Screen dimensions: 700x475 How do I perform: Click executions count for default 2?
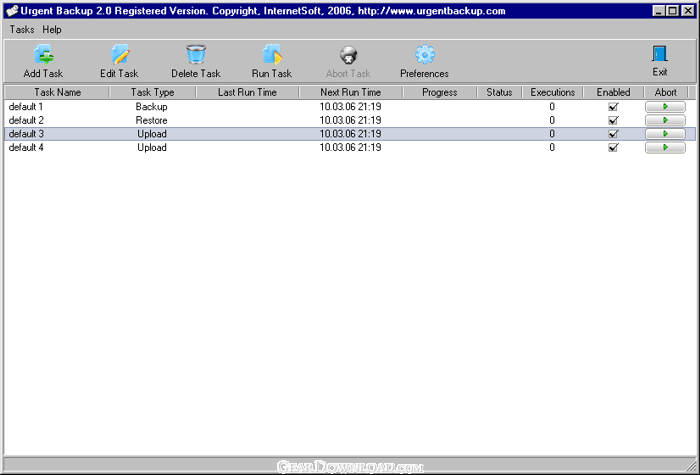pyautogui.click(x=552, y=121)
